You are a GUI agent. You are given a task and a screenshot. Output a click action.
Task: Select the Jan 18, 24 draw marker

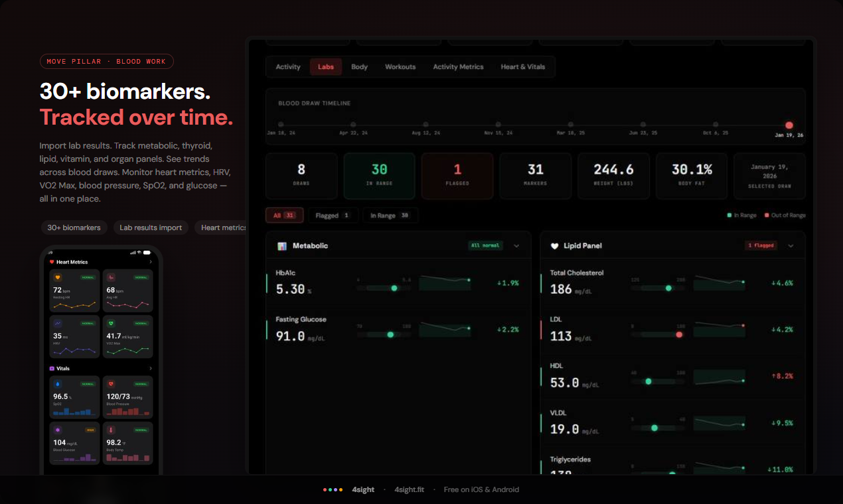coord(281,125)
